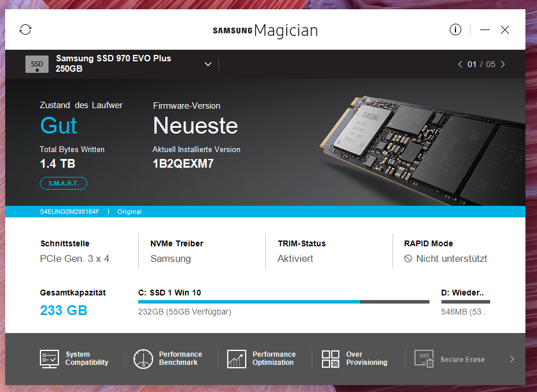The width and height of the screenshot is (537, 392).
Task: Click the Nicht unterstützt RAPID Mode text
Action: (451, 258)
